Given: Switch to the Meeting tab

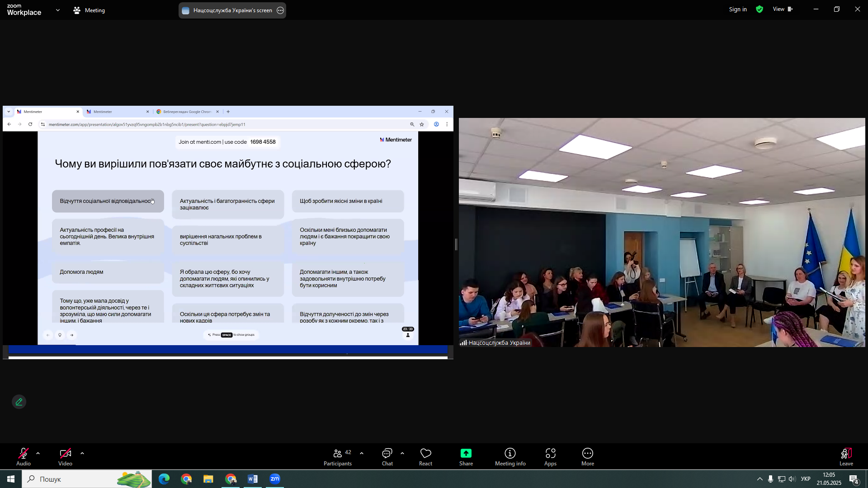Looking at the screenshot, I should click(x=90, y=10).
